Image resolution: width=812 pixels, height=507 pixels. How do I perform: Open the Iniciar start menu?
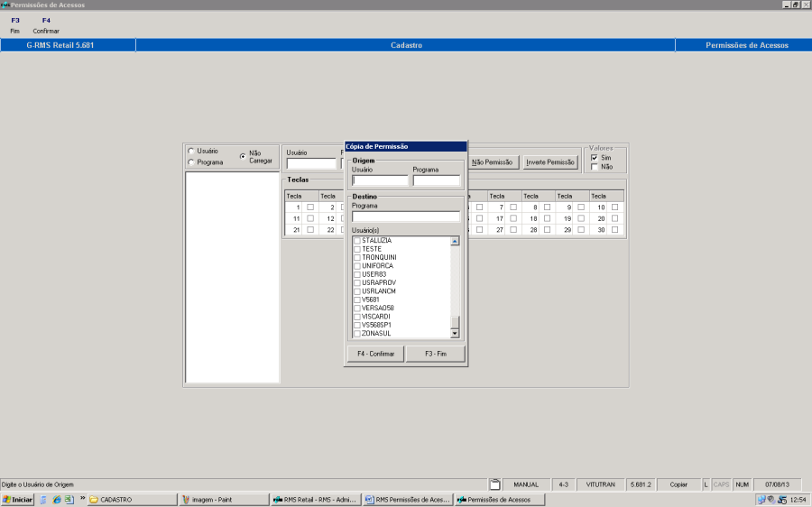[x=18, y=500]
